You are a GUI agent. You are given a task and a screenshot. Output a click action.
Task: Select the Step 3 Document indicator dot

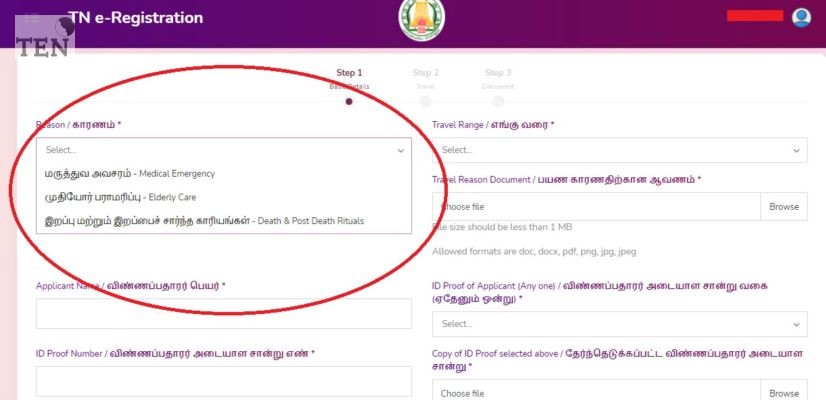click(x=498, y=101)
